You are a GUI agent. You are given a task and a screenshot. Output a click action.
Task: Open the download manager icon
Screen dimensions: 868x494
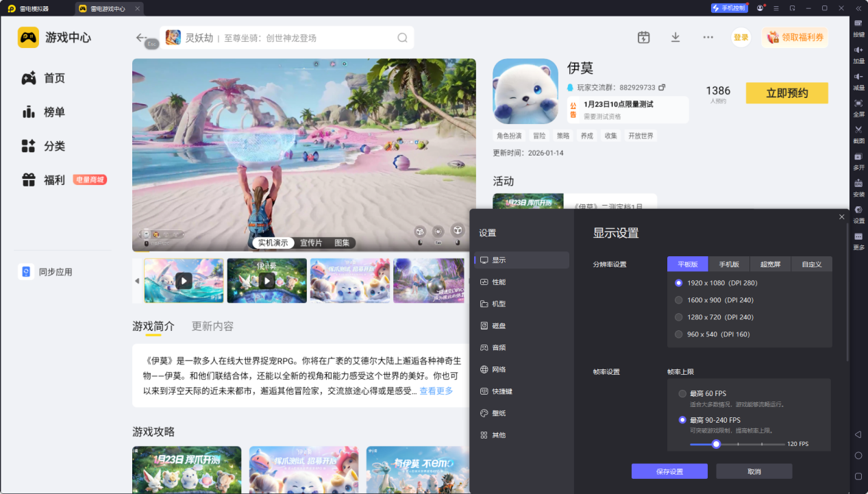coord(675,37)
